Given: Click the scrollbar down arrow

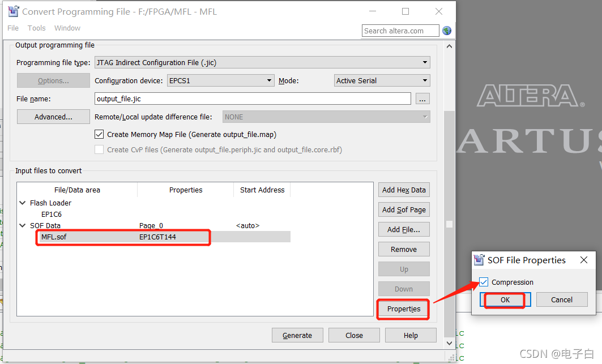Looking at the screenshot, I should click(x=449, y=343).
